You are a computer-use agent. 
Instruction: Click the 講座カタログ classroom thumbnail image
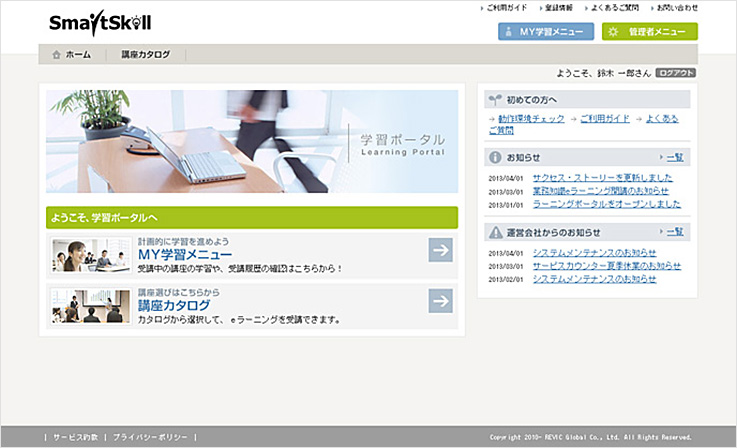point(91,306)
